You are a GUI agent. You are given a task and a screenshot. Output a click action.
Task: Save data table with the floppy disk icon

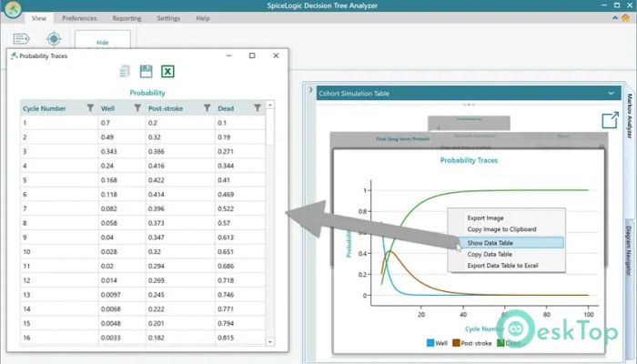(146, 72)
